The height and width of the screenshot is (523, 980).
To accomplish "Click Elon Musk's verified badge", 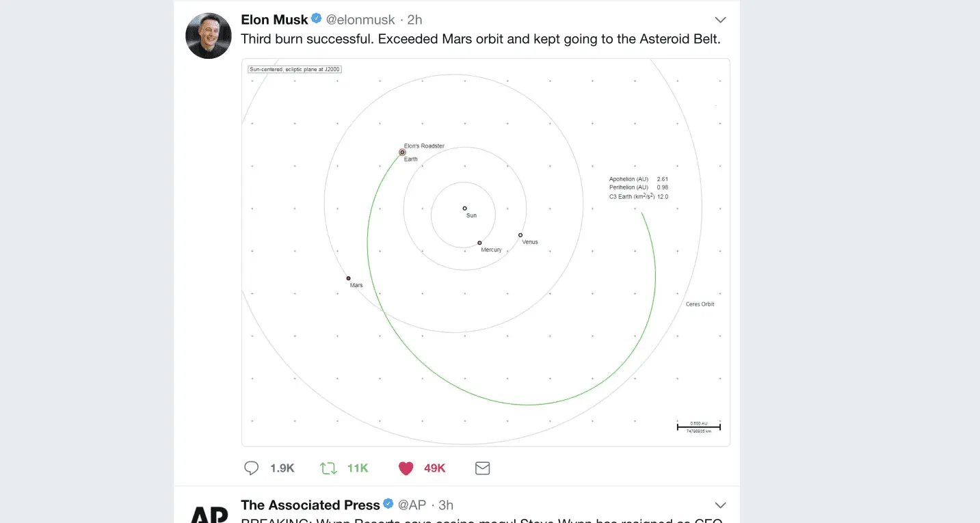I will 317,18.
